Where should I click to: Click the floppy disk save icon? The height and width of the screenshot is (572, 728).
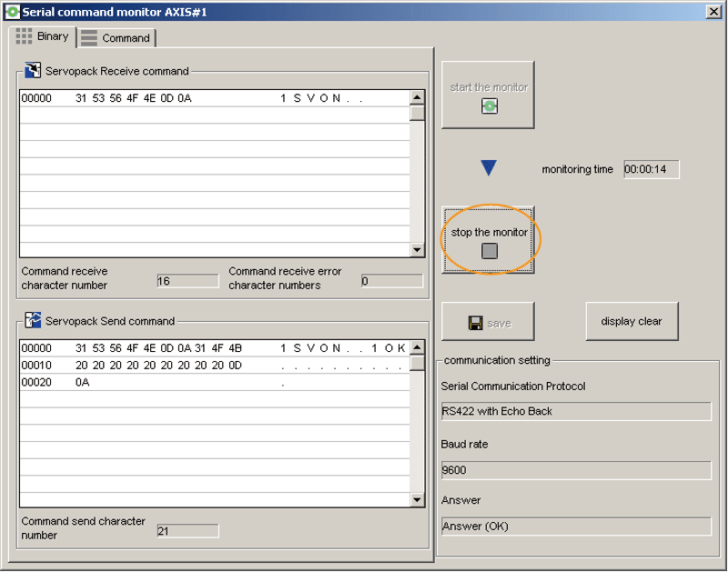click(475, 323)
